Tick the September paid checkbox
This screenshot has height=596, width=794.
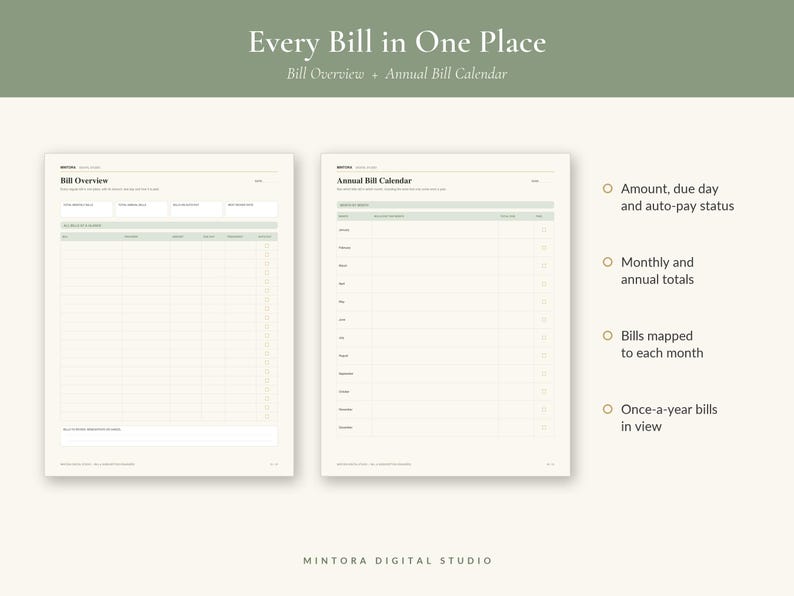pyautogui.click(x=544, y=374)
